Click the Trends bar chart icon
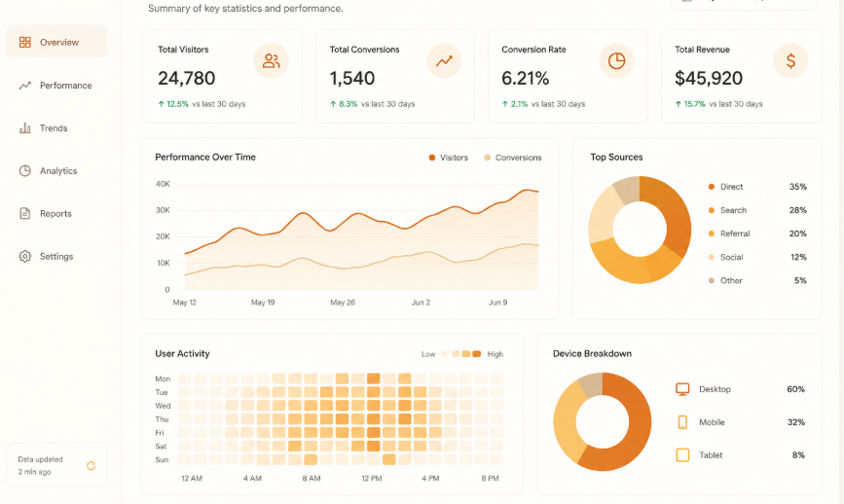The width and height of the screenshot is (844, 504). (24, 128)
